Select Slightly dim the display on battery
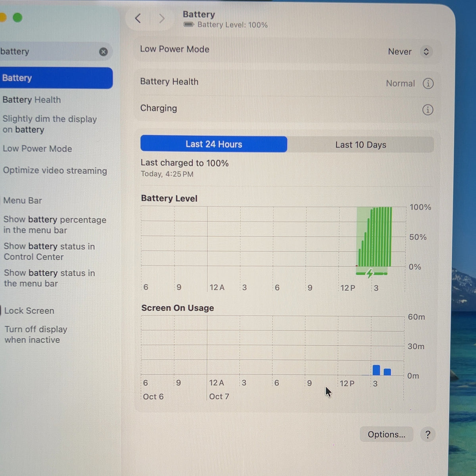 (x=50, y=124)
